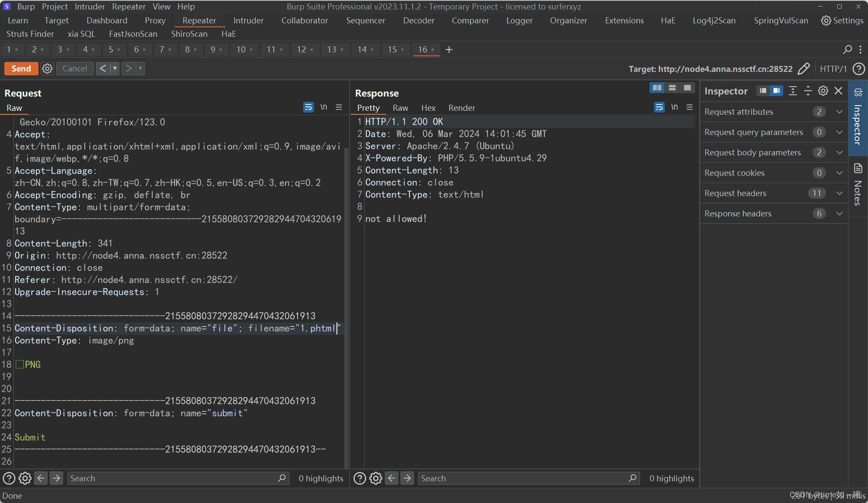868x503 pixels.
Task: Click the Cancel button
Action: (75, 68)
